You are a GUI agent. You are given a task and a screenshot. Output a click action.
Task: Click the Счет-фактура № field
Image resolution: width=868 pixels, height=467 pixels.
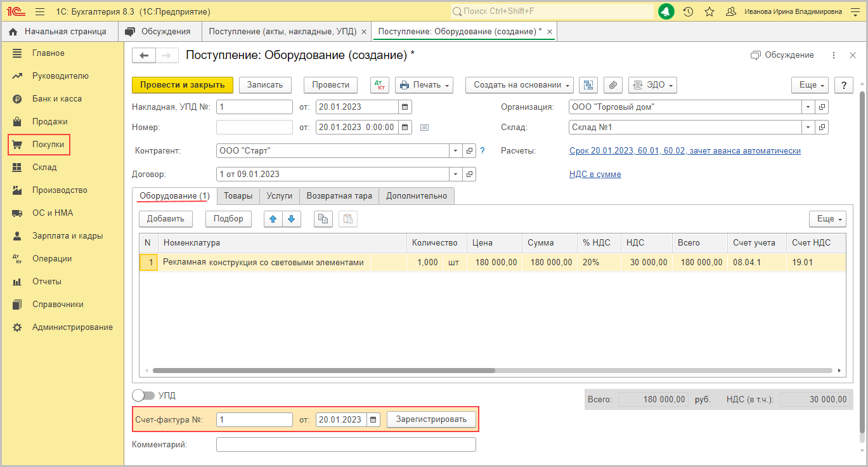pyautogui.click(x=254, y=419)
